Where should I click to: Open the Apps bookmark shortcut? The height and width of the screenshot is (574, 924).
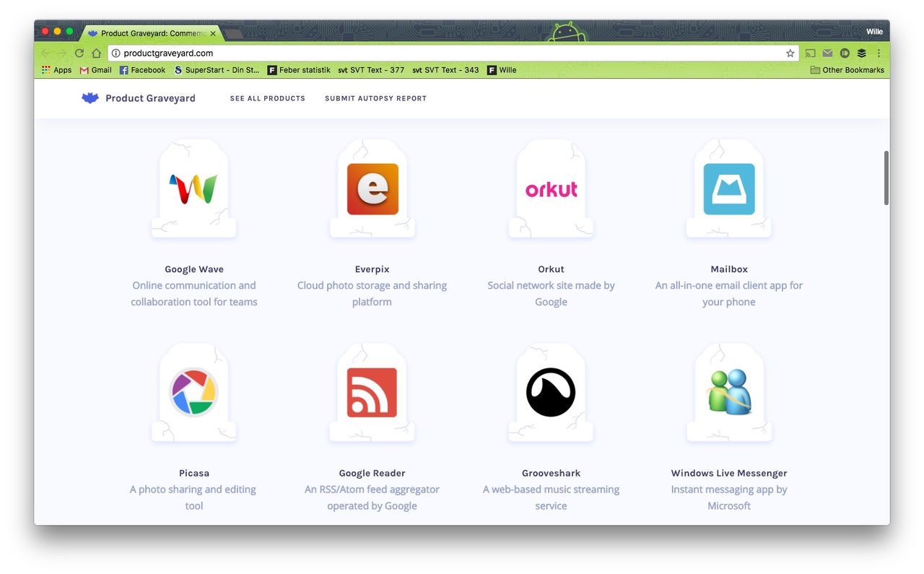(x=56, y=70)
